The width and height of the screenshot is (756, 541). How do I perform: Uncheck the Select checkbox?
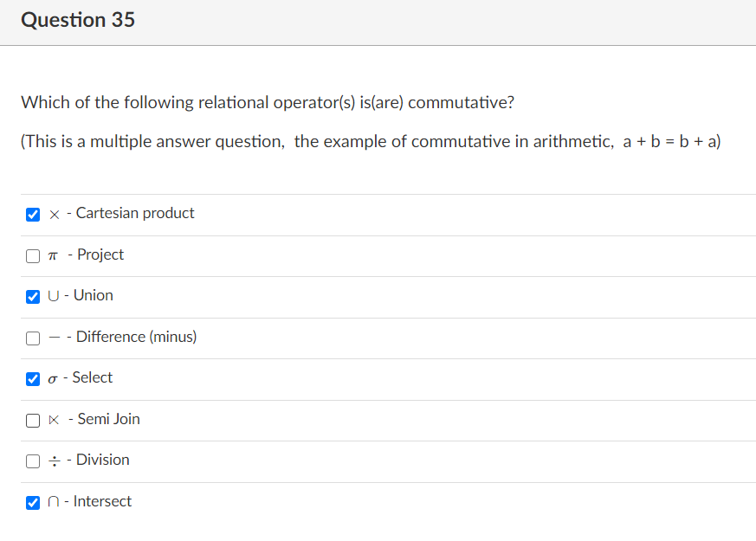(x=33, y=379)
